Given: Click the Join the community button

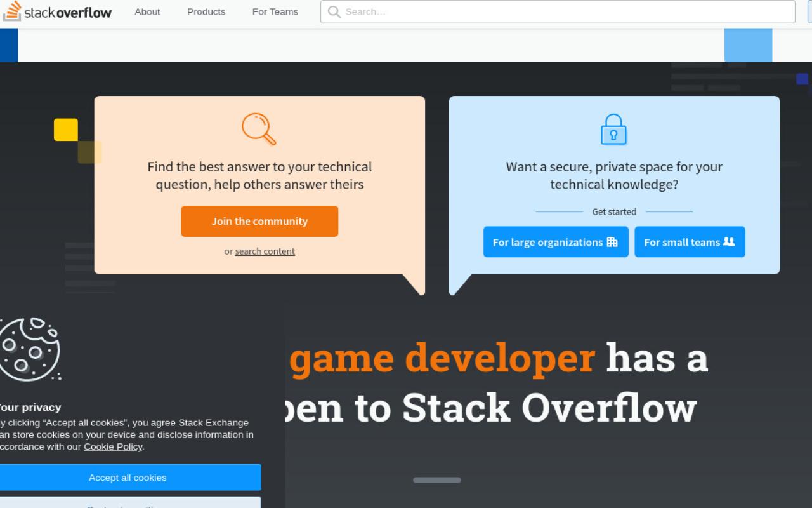Looking at the screenshot, I should tap(259, 221).
